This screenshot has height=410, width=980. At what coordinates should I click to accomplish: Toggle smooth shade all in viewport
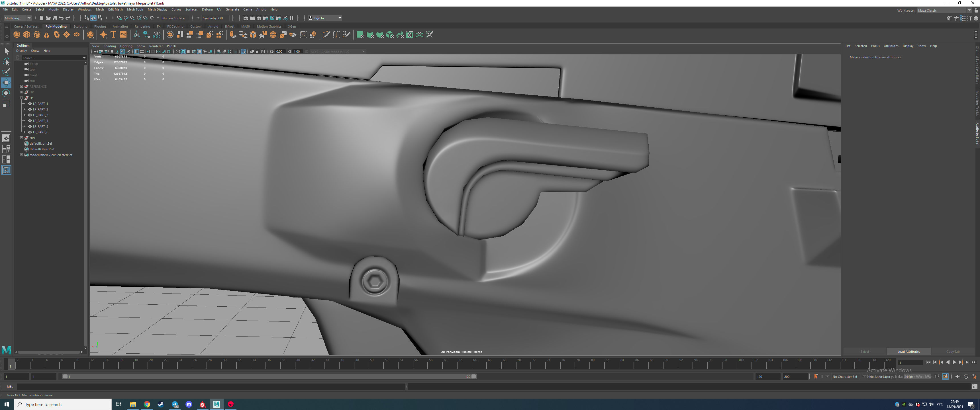pyautogui.click(x=183, y=51)
